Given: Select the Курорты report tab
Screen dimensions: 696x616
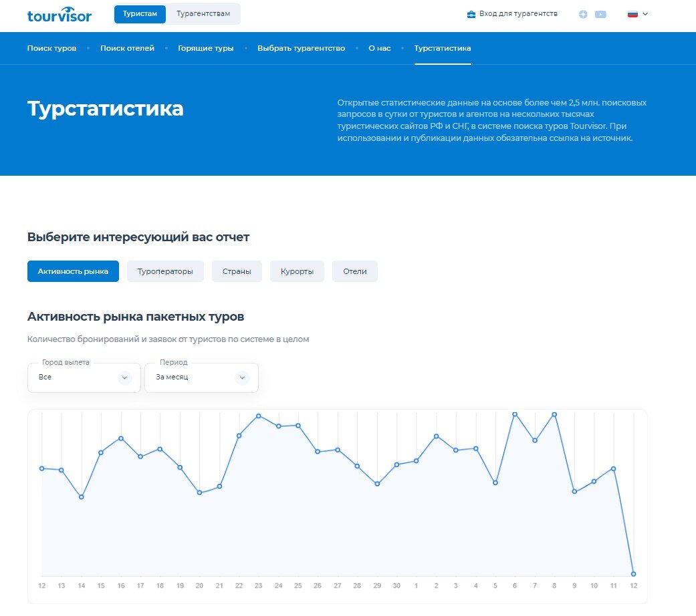Looking at the screenshot, I should pyautogui.click(x=297, y=271).
